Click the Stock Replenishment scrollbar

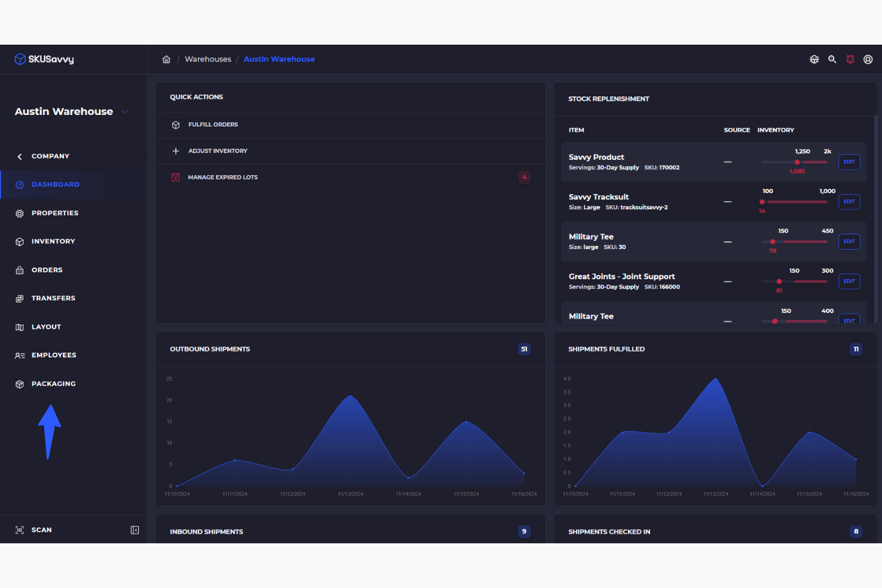875,219
